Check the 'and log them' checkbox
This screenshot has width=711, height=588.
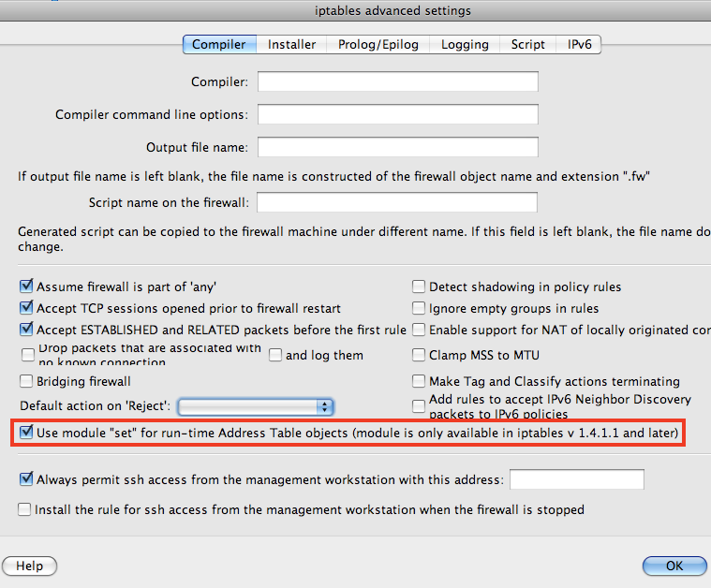click(275, 355)
